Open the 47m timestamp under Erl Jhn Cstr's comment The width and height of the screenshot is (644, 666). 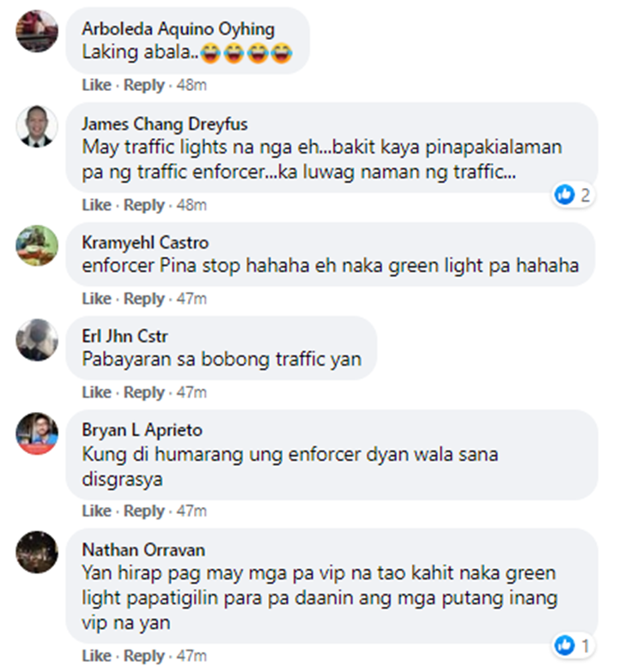click(x=191, y=392)
